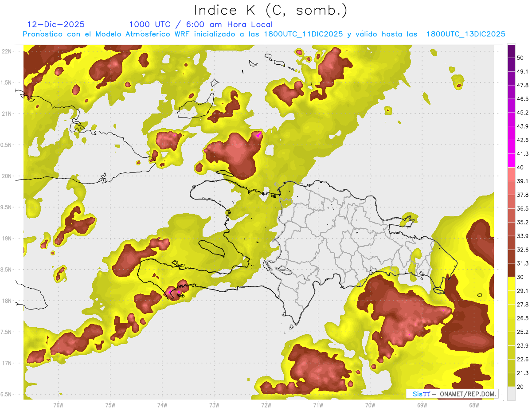This screenshot has width=532, height=411.
Task: Click the colorbar value "23.9"
Action: pyautogui.click(x=523, y=346)
